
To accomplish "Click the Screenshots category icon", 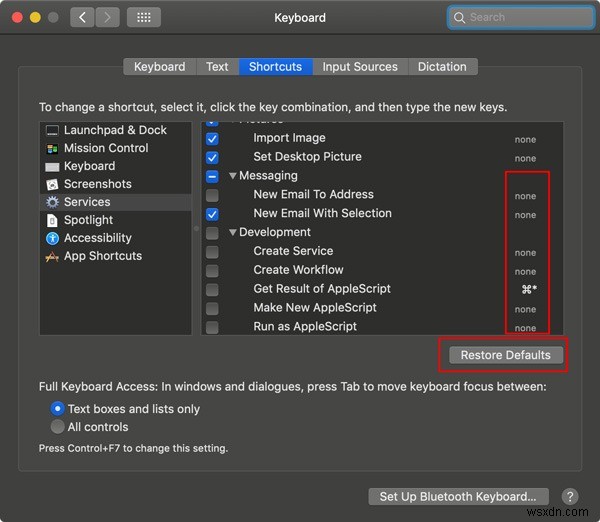I will coord(52,184).
